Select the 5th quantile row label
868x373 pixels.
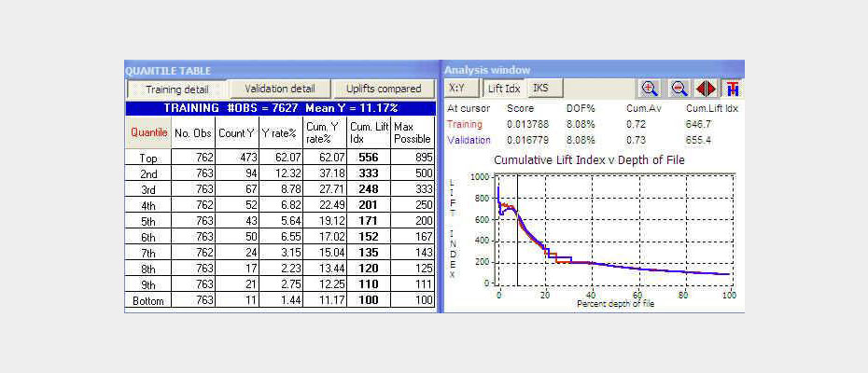pyautogui.click(x=148, y=221)
